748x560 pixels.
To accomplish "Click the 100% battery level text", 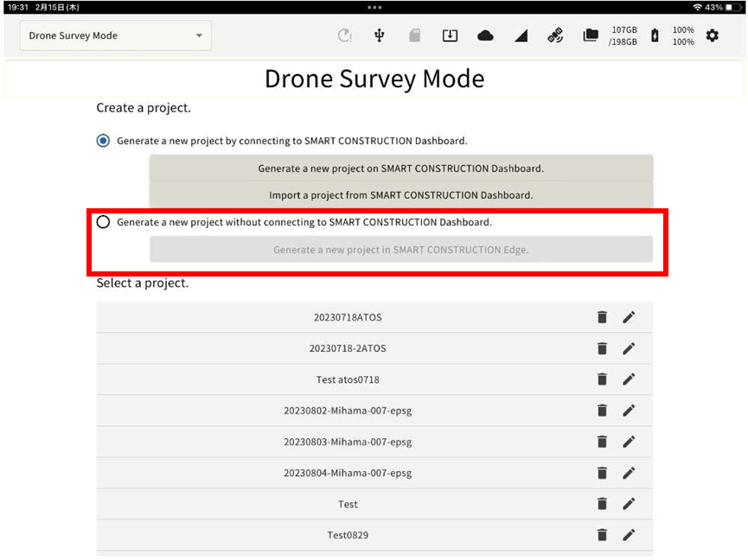I will [x=683, y=35].
